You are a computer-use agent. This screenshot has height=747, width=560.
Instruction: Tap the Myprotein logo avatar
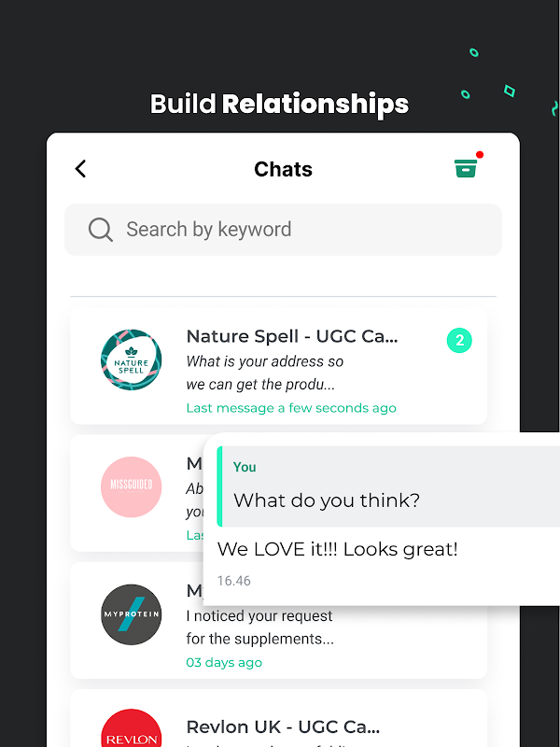[x=131, y=614]
